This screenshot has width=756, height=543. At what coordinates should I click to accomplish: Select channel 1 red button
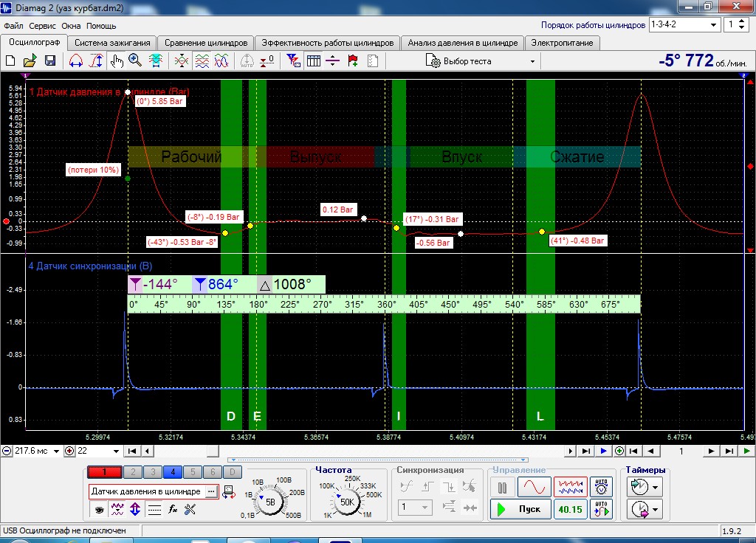104,472
